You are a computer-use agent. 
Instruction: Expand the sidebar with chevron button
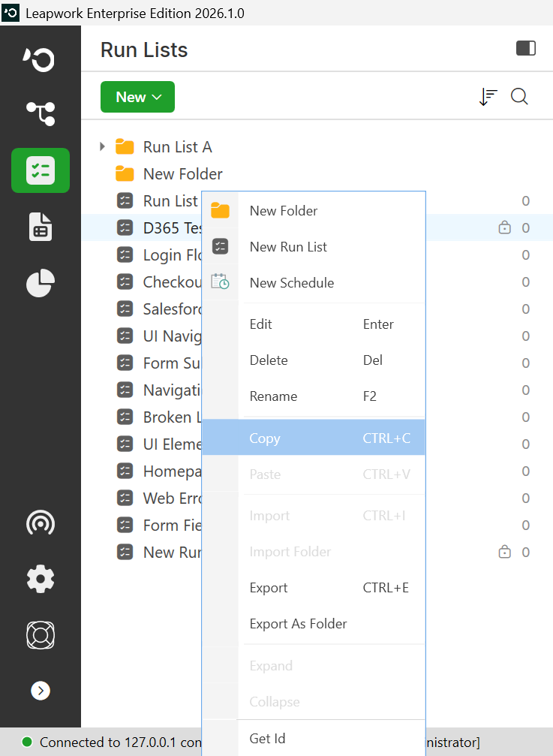point(41,691)
